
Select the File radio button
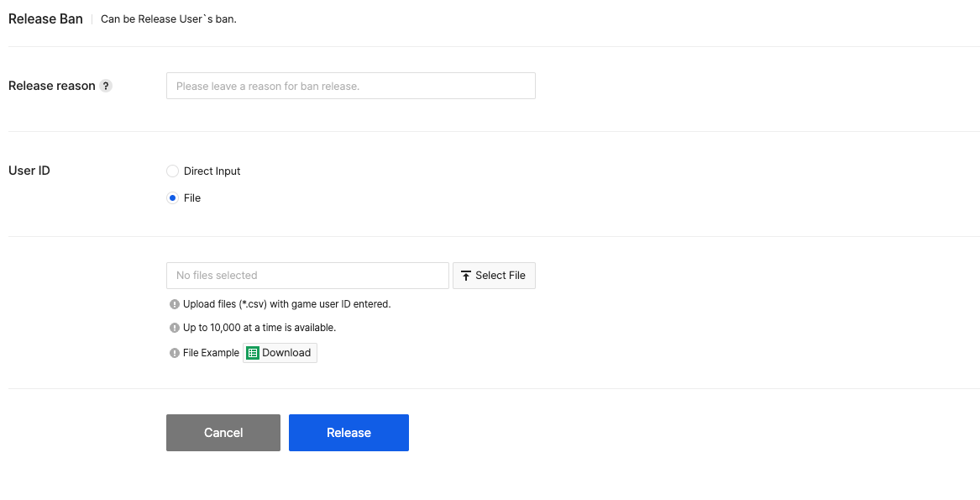tap(172, 198)
